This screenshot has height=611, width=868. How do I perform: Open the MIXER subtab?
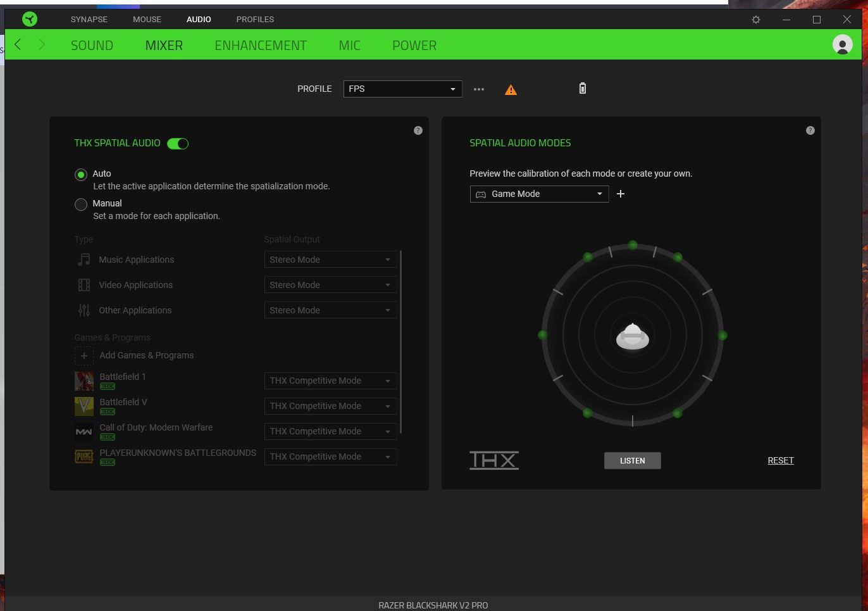[x=164, y=46]
